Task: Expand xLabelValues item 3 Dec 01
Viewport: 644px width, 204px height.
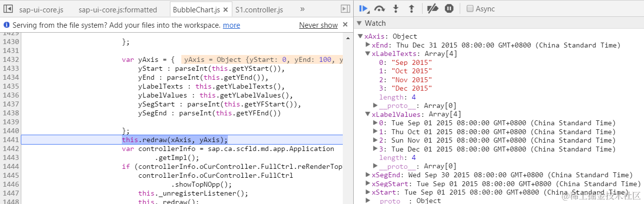Action: tap(375, 149)
